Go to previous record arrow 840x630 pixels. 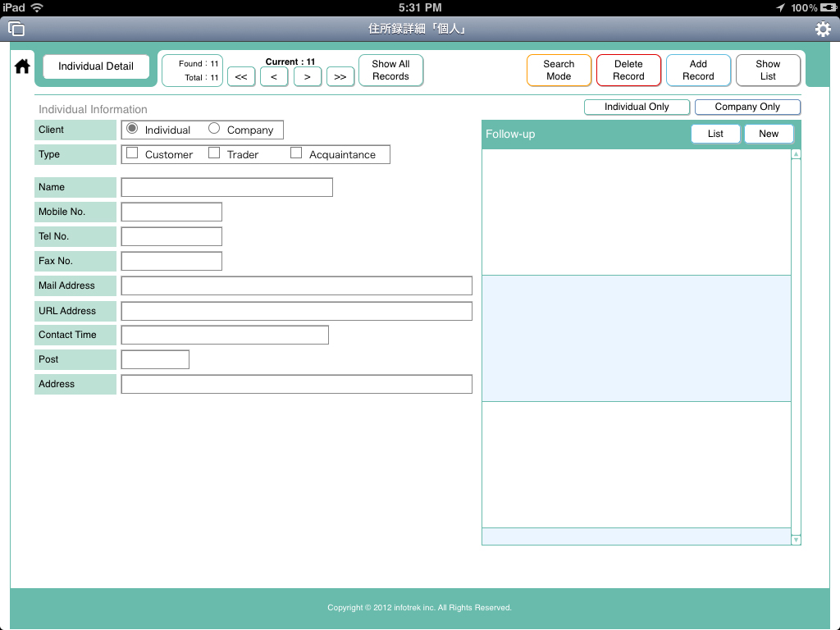274,77
